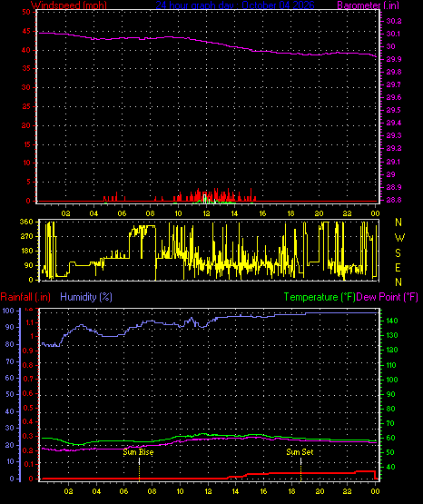Click the 14 hour label under humidity chart
Image resolution: width=423 pixels, height=504 pixels.
tap(235, 491)
